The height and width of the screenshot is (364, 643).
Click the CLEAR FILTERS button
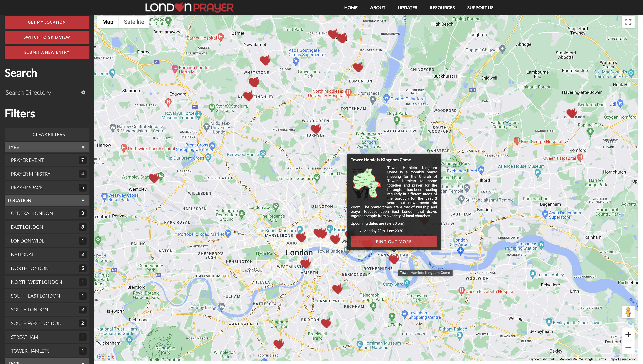[47, 134]
